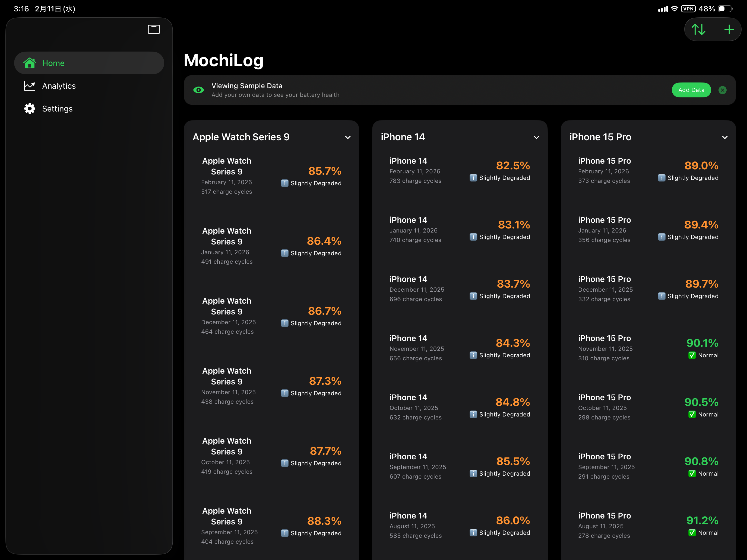Click the plus icon to add entry
Image resolution: width=747 pixels, height=560 pixels.
(x=729, y=29)
